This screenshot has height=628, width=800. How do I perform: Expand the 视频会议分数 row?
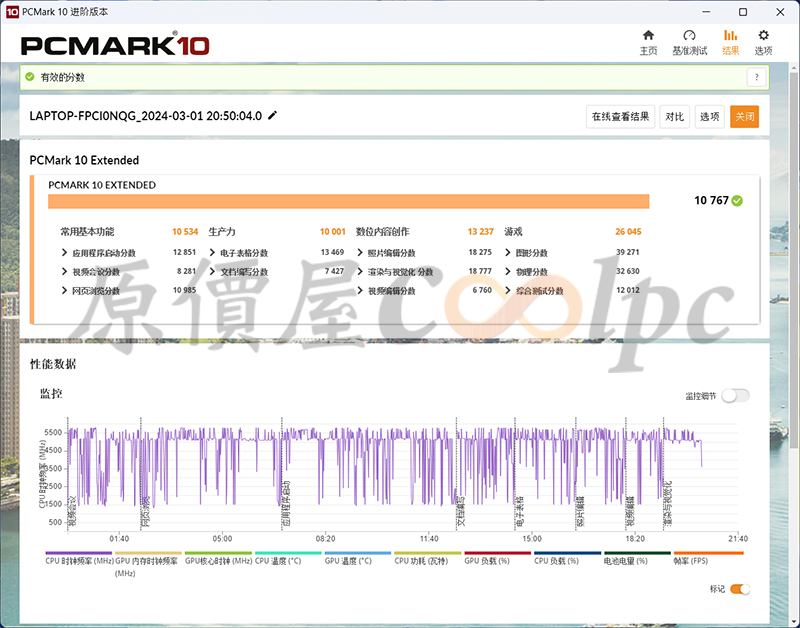click(64, 271)
